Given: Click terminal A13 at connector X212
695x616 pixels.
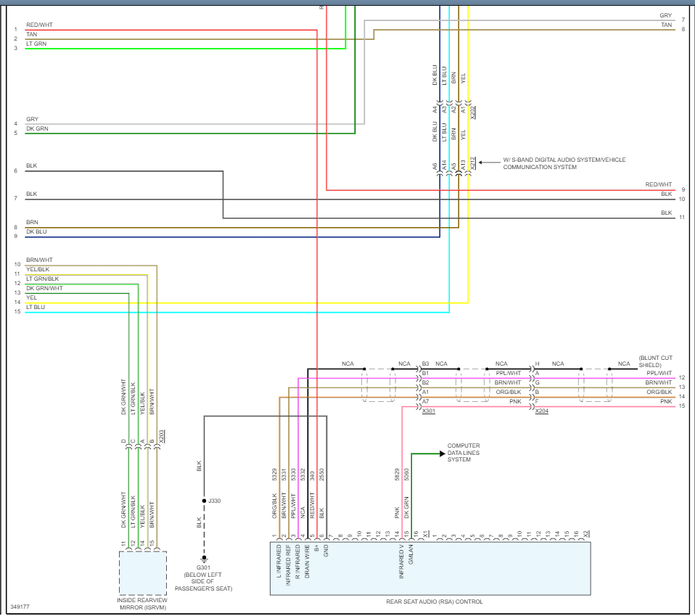Looking at the screenshot, I should (463, 165).
